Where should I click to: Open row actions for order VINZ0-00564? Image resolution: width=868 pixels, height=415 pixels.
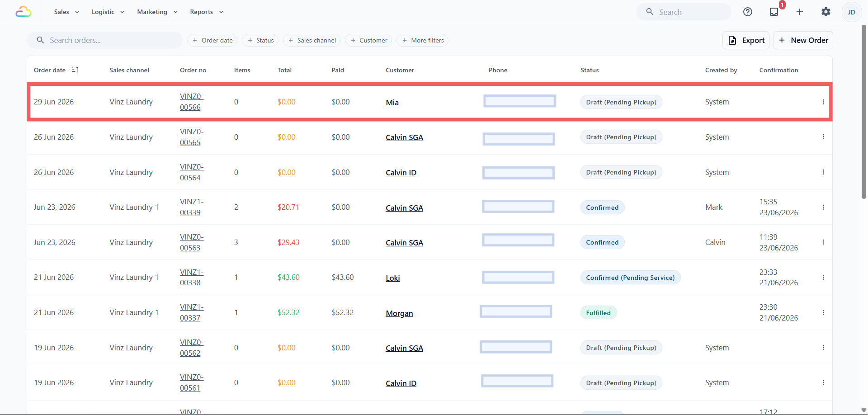tap(823, 172)
